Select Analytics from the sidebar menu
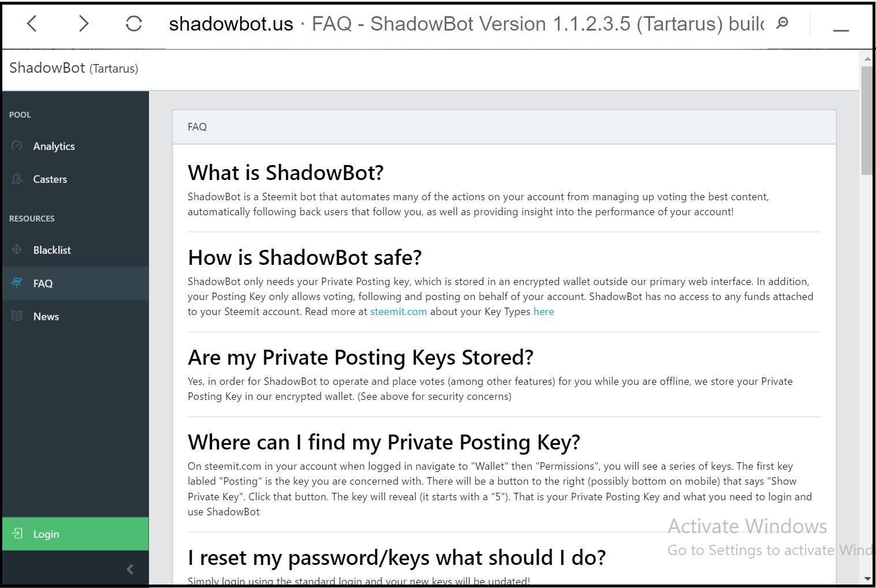This screenshot has height=588, width=876. [x=54, y=146]
